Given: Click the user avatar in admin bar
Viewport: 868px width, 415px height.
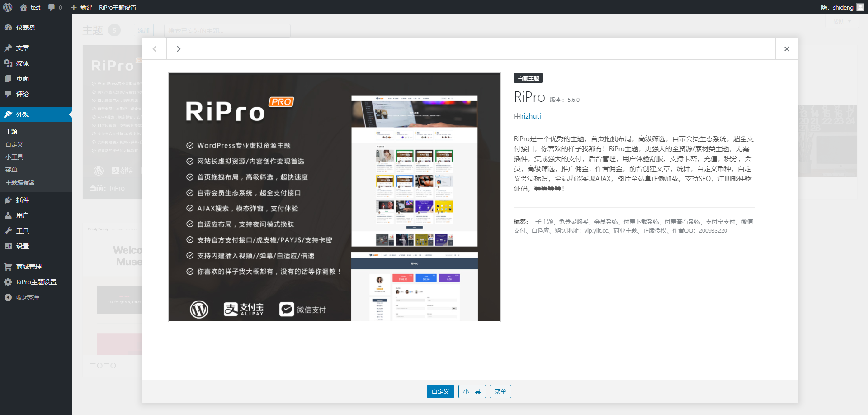Looking at the screenshot, I should [x=860, y=7].
